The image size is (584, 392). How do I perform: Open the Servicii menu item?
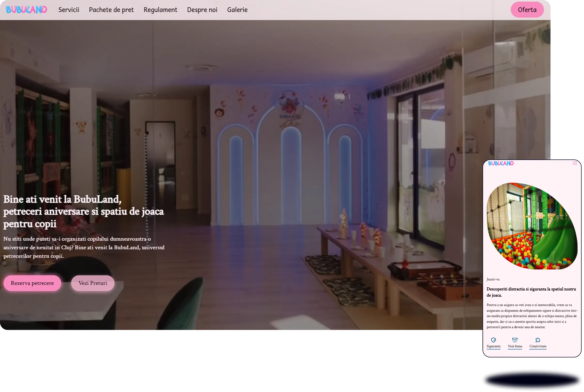(x=69, y=10)
